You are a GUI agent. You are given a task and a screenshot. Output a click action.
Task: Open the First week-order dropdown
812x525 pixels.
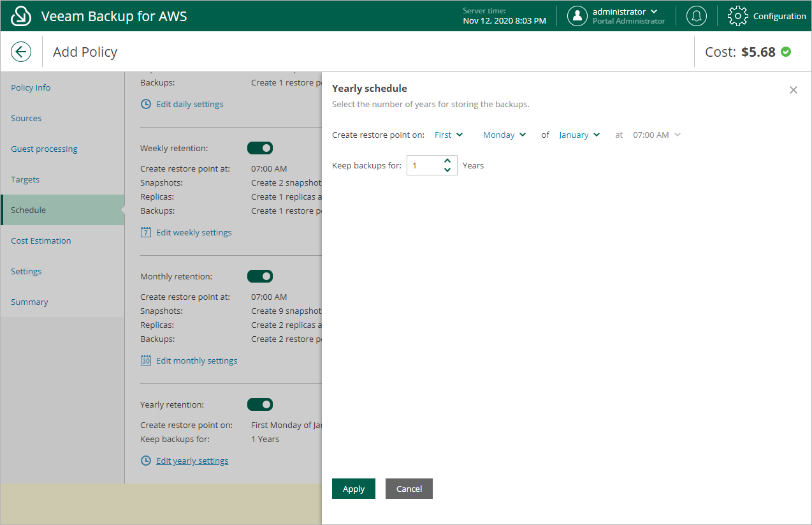pyautogui.click(x=449, y=135)
